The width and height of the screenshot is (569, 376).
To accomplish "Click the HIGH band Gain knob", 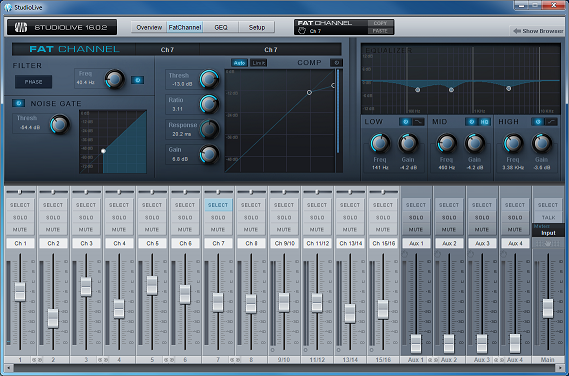I will click(x=541, y=143).
